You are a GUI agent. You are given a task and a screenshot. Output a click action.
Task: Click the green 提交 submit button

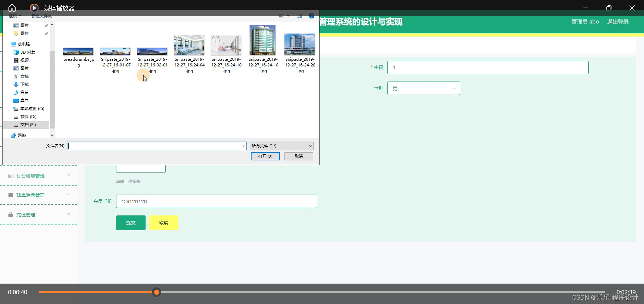coord(130,222)
